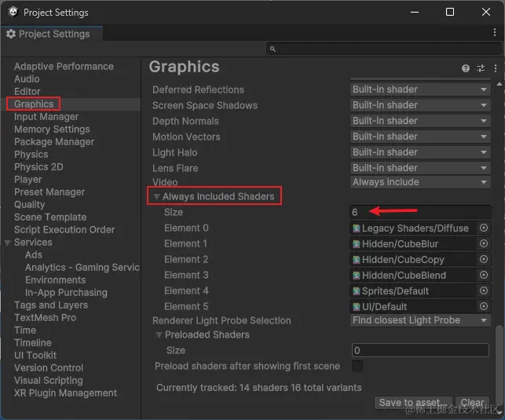Image resolution: width=505 pixels, height=420 pixels.
Task: Pick shader object for Element 4
Action: click(x=484, y=290)
